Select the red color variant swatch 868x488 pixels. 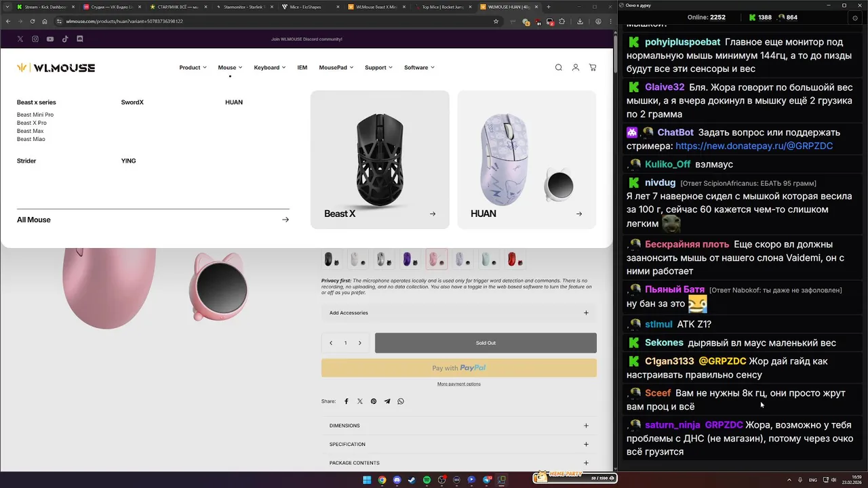[x=514, y=259]
